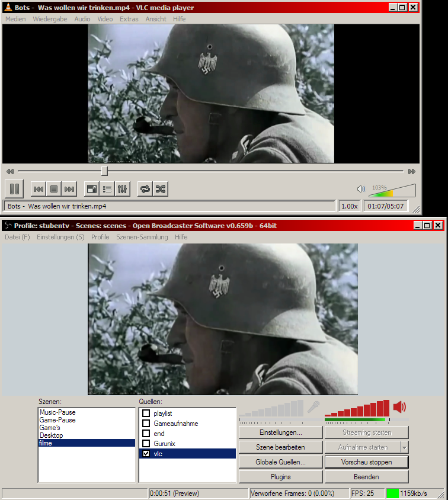Open the Video menu in VLC
The height and width of the screenshot is (500, 448).
click(105, 19)
